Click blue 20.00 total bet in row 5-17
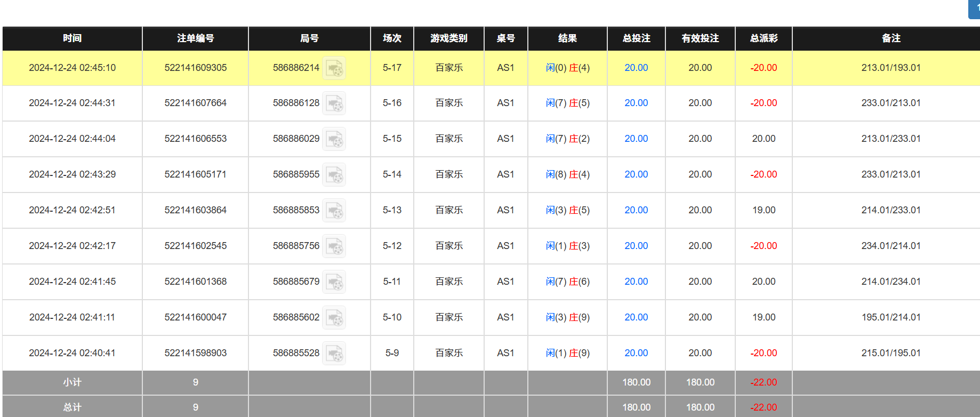 [636, 68]
